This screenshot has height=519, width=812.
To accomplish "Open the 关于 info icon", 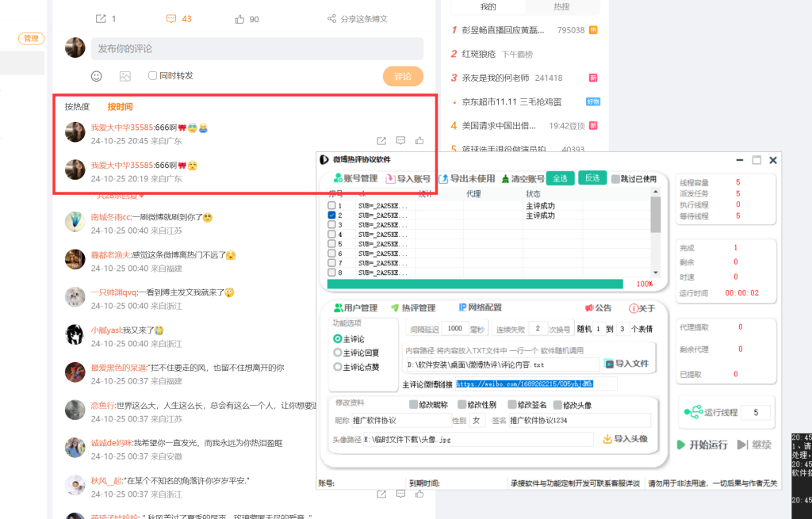I will point(632,307).
